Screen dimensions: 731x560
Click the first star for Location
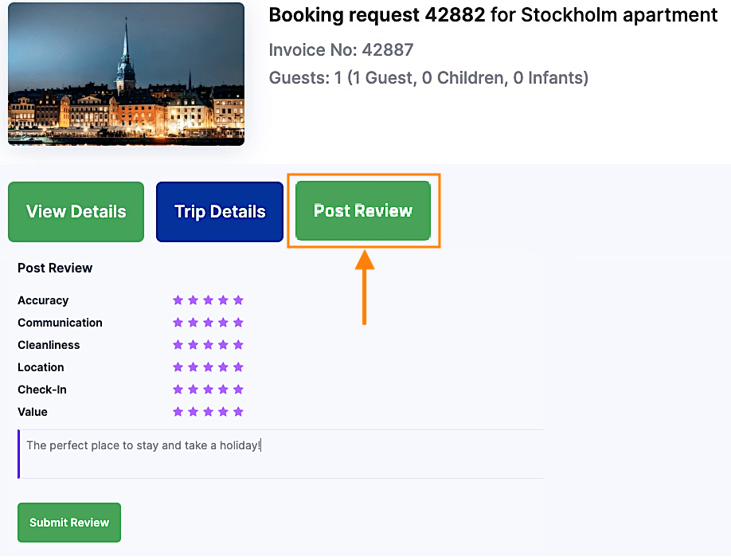click(x=178, y=367)
